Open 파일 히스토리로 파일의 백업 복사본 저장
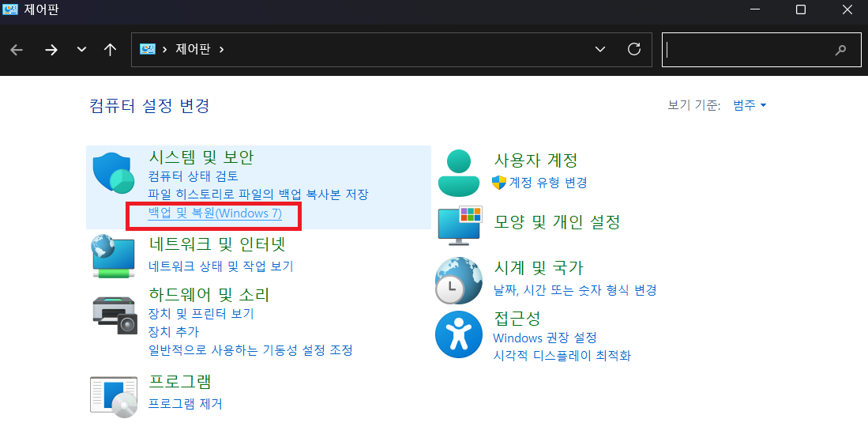Image resolution: width=868 pixels, height=438 pixels. [x=258, y=194]
